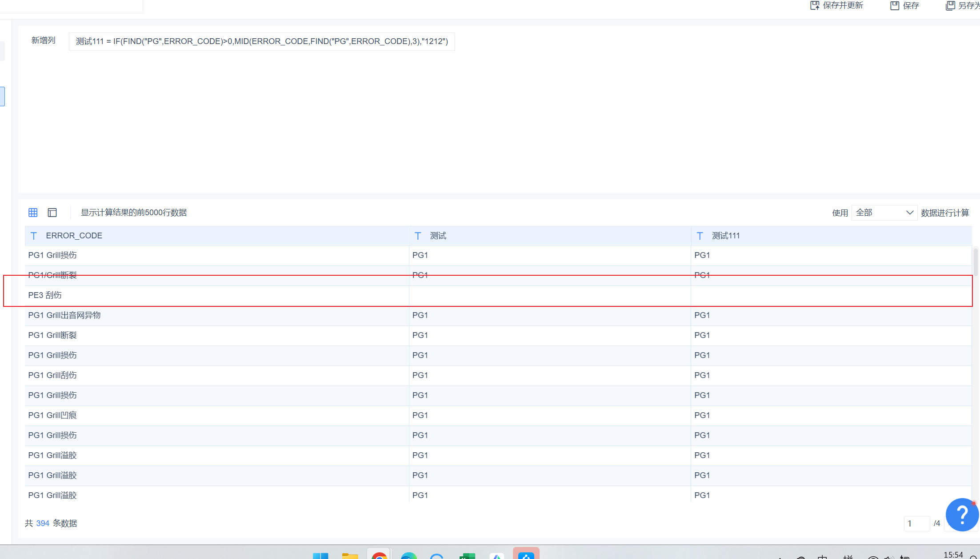This screenshot has height=559, width=980.
Task: Click the table grid view icon
Action: tap(33, 213)
